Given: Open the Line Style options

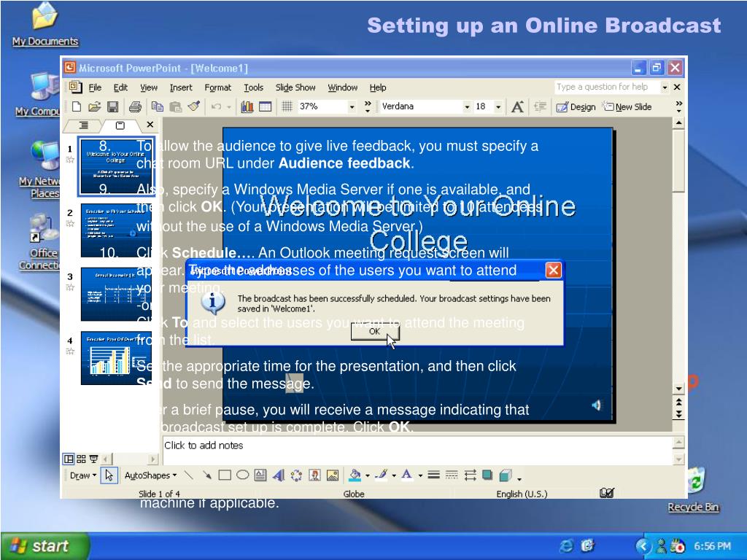Looking at the screenshot, I should point(433,475).
